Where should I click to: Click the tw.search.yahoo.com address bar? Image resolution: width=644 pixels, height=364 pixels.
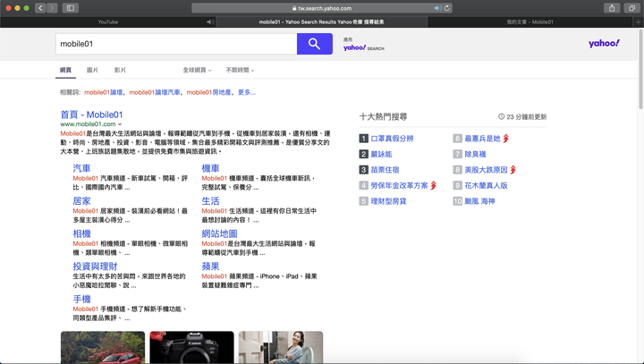click(x=322, y=8)
